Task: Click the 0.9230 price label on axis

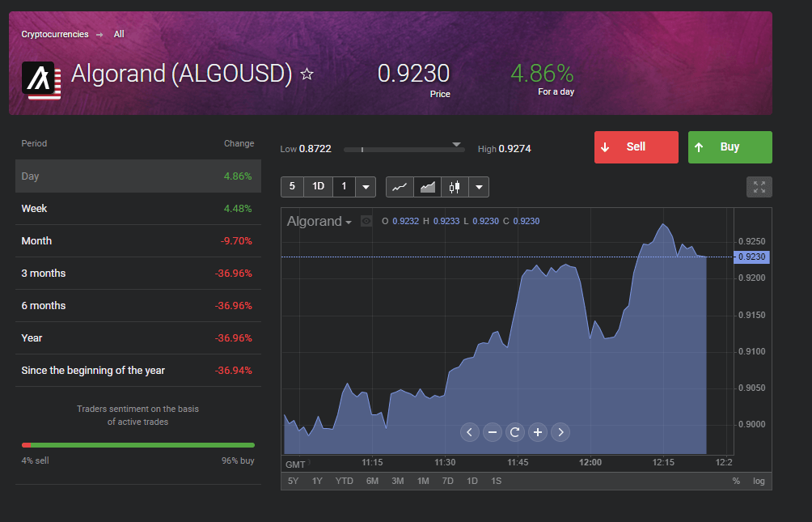Action: (x=751, y=257)
